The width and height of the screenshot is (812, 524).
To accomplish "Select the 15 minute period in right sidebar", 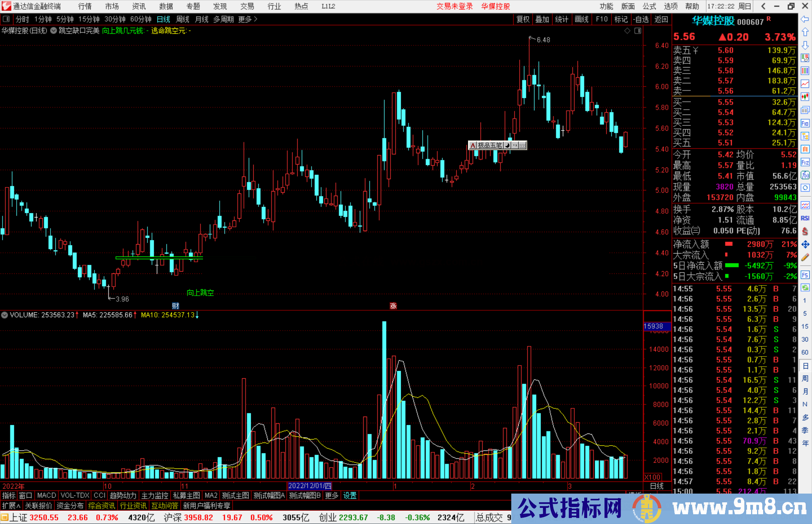I will (x=804, y=326).
